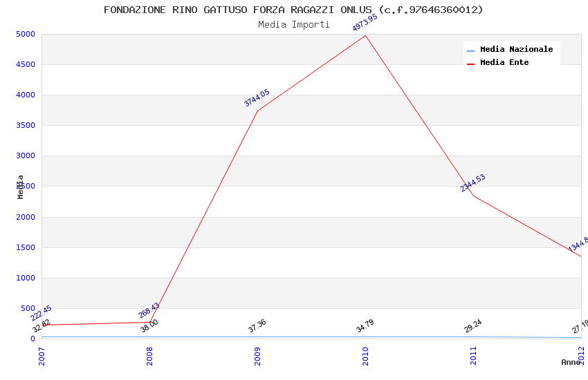Click the 34.79 national average label

pos(365,325)
